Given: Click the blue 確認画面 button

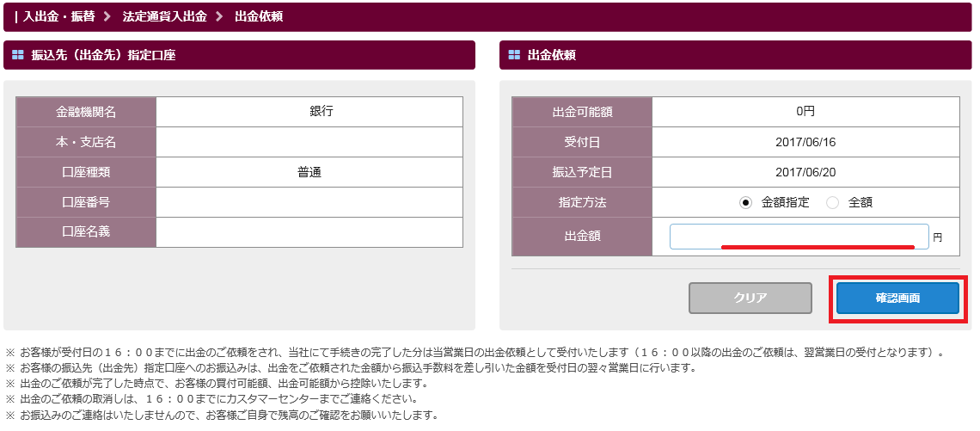Looking at the screenshot, I should [897, 298].
